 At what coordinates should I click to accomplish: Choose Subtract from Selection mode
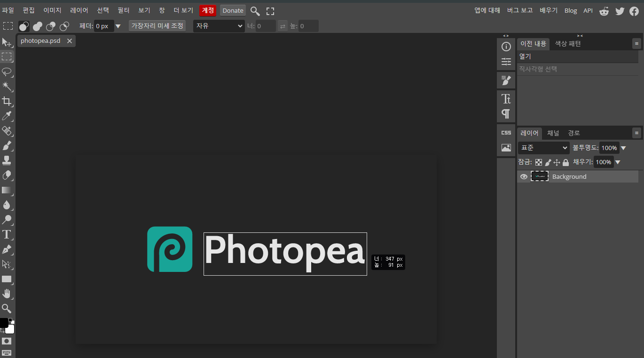point(51,26)
